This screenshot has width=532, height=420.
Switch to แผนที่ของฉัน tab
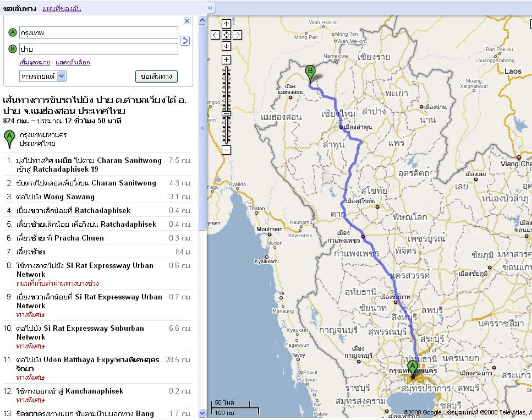(62, 8)
